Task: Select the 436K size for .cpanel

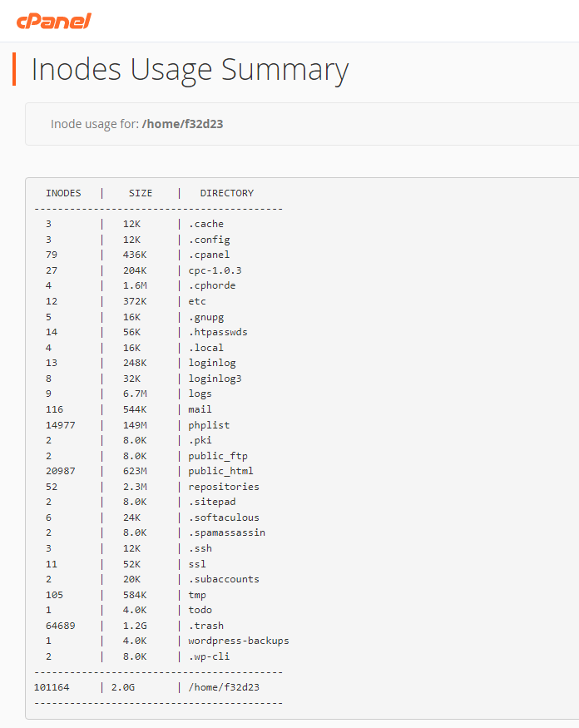Action: (x=135, y=255)
